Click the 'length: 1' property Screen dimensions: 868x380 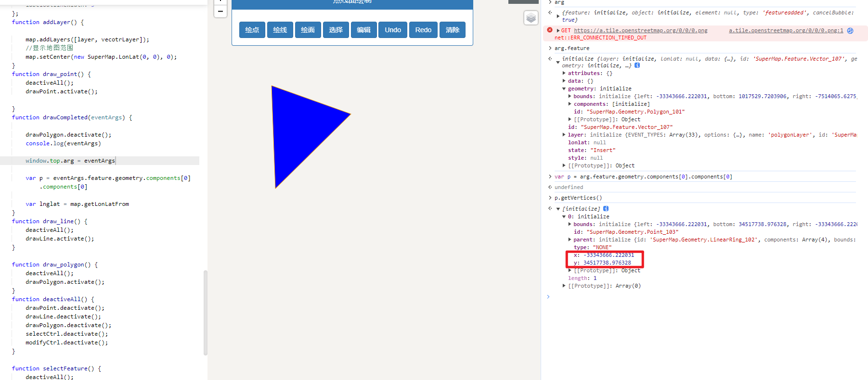point(582,278)
